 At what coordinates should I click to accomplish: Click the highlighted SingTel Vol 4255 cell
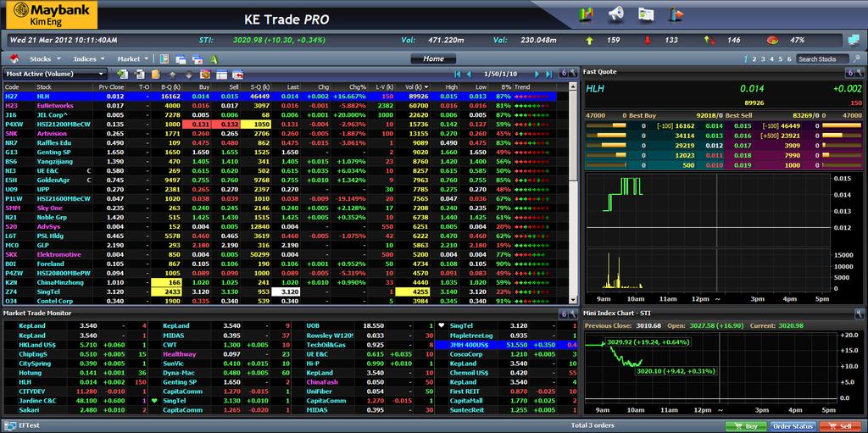pyautogui.click(x=413, y=291)
